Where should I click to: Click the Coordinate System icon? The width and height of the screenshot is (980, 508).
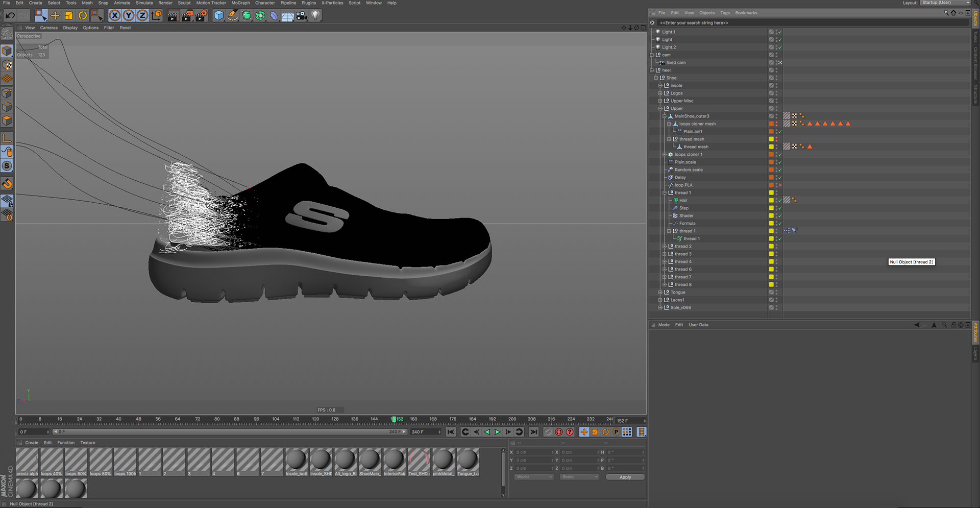(157, 15)
